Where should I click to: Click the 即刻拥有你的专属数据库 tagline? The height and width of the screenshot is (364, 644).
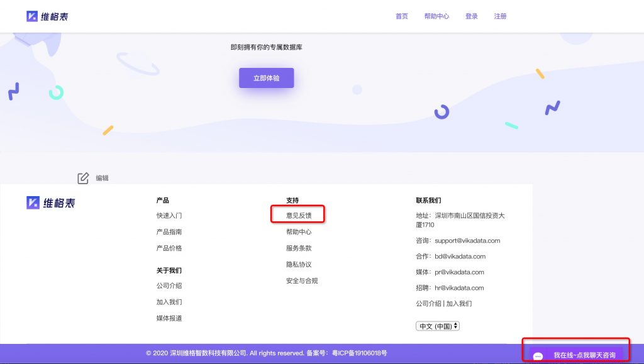pyautogui.click(x=267, y=47)
